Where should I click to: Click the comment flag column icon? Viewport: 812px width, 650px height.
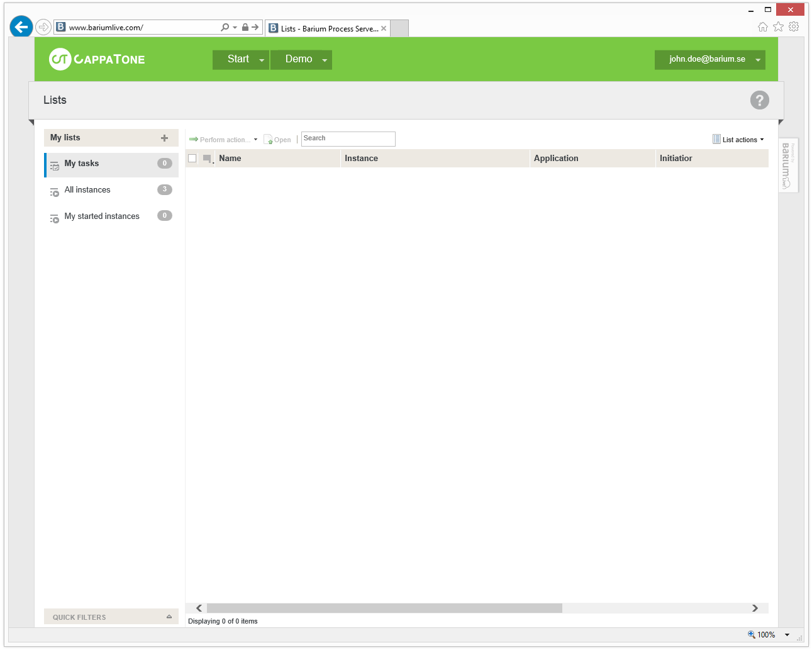207,159
